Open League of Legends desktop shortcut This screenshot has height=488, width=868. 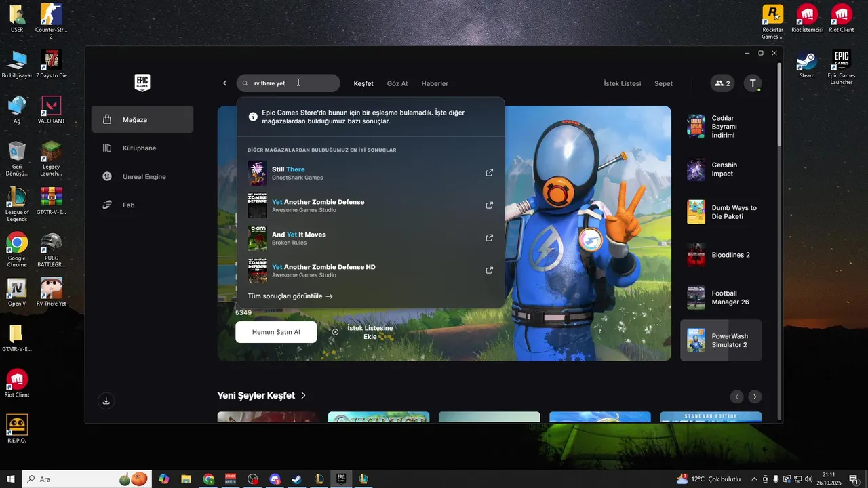[17, 204]
